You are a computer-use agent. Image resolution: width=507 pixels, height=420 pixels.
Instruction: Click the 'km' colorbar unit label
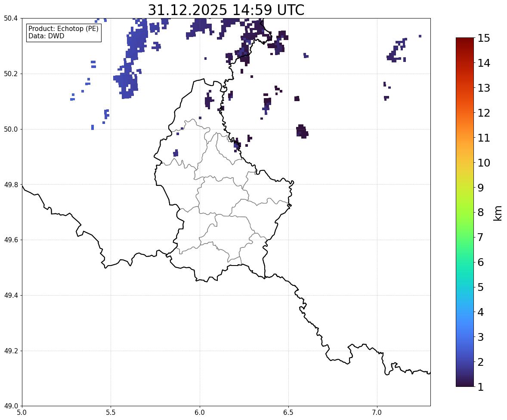coord(498,213)
